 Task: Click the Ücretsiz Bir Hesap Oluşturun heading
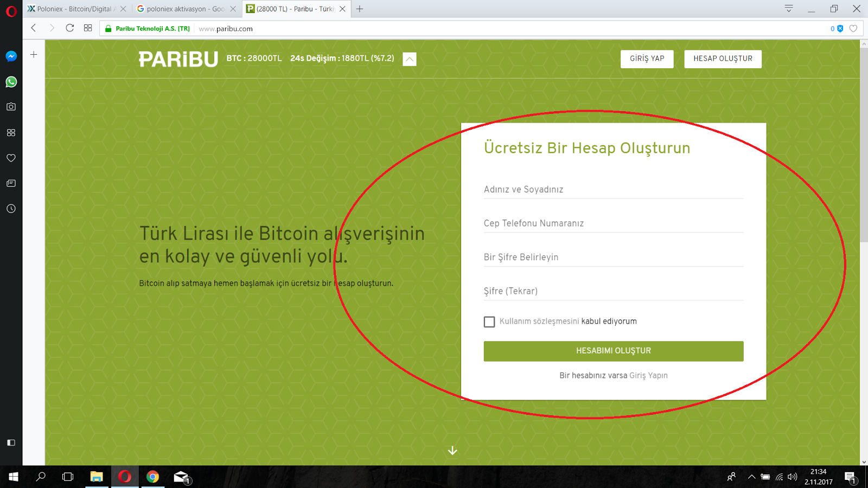click(587, 148)
